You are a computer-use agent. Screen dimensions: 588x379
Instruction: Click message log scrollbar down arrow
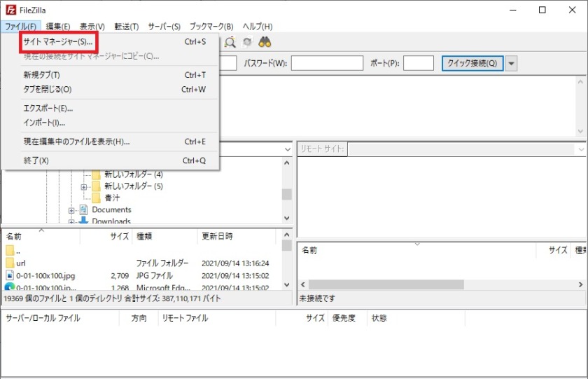tap(580, 131)
